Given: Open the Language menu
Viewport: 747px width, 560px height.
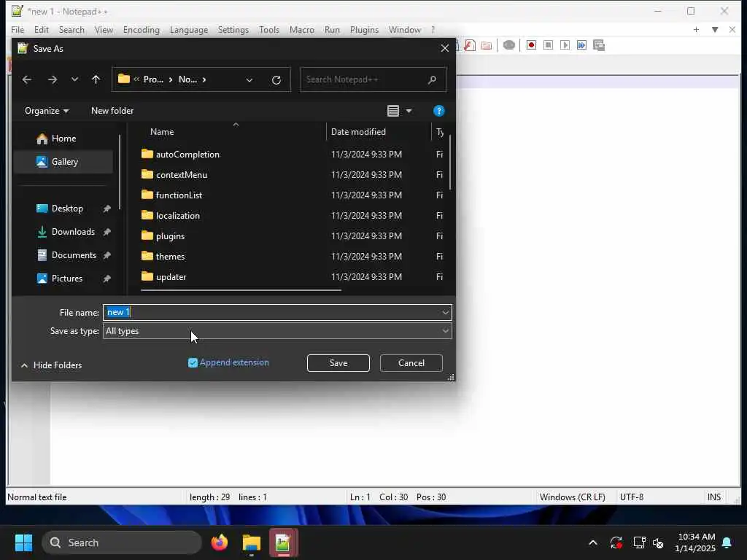Looking at the screenshot, I should click(189, 29).
